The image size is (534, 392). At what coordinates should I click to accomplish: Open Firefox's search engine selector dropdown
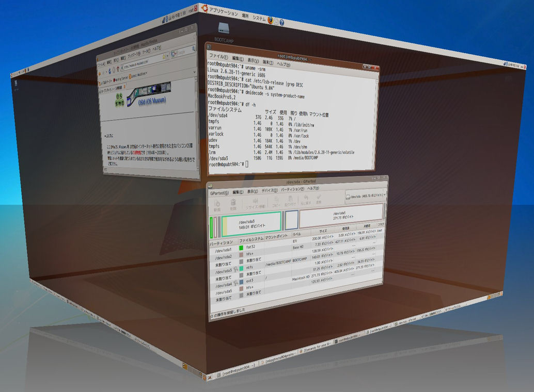point(174,54)
